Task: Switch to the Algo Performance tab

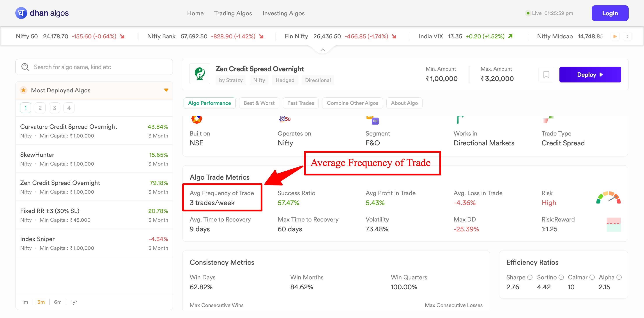Action: click(209, 103)
